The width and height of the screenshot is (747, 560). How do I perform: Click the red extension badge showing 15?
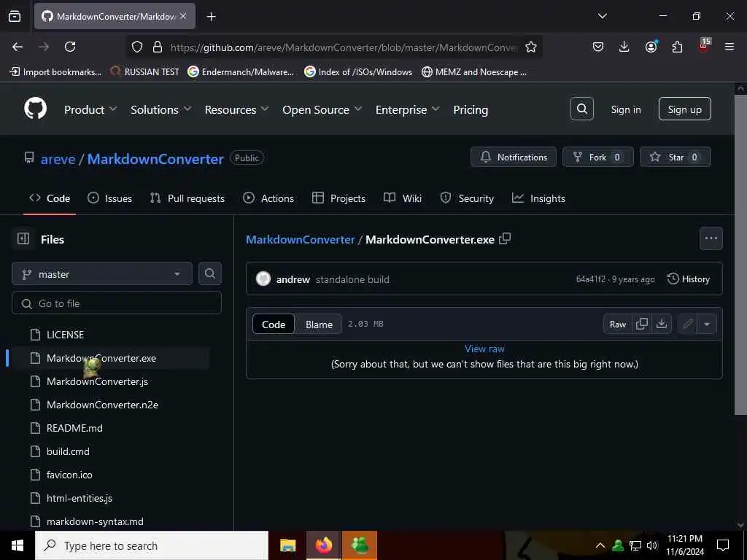[x=704, y=44]
